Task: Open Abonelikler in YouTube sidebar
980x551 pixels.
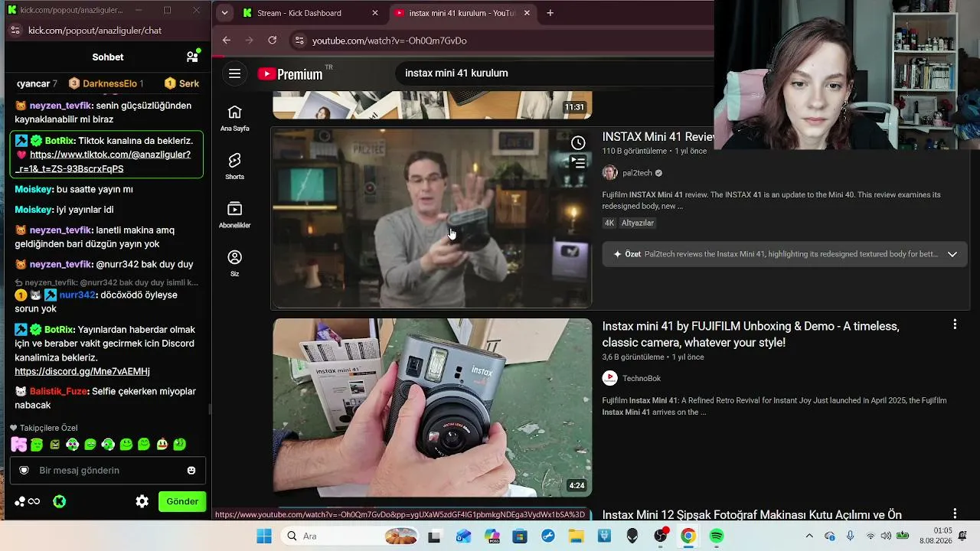Action: [x=235, y=215]
